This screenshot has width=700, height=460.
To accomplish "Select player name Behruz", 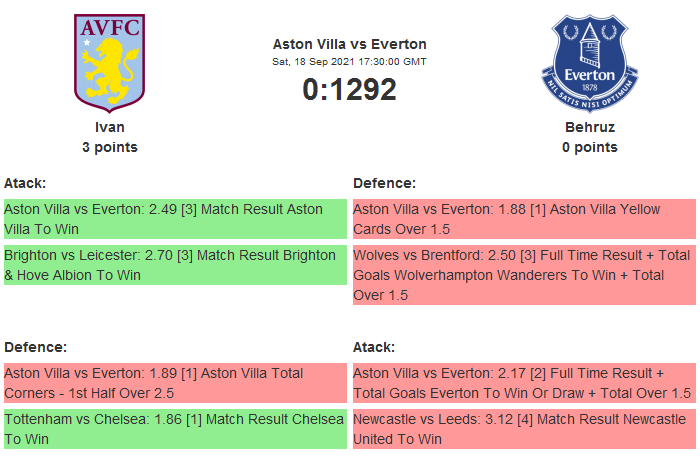I will (589, 127).
